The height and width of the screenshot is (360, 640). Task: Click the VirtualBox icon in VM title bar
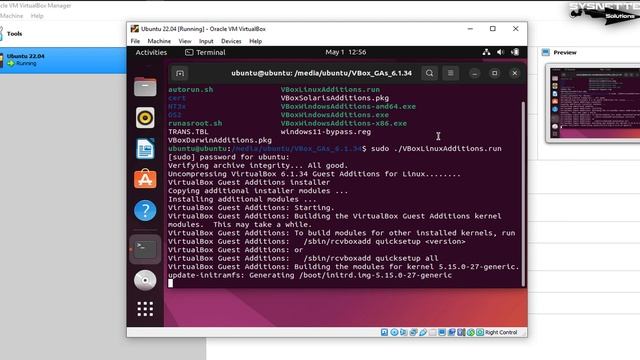[x=134, y=29]
